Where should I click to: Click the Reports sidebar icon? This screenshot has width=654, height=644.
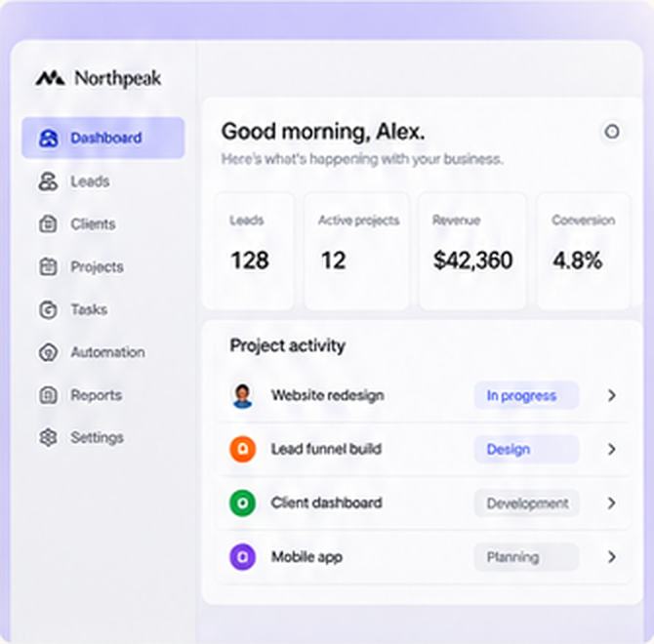48,395
